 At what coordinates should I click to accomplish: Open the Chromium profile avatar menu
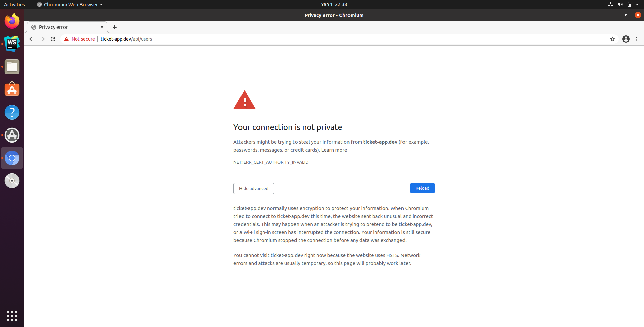[626, 39]
